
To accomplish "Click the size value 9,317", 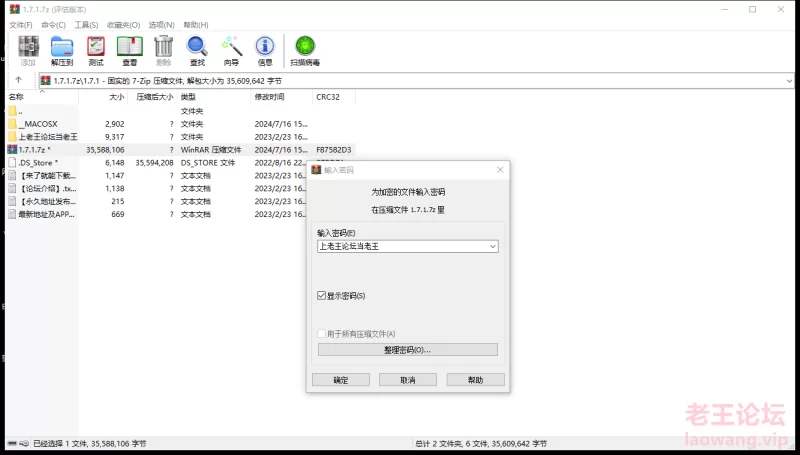I will tap(115, 137).
